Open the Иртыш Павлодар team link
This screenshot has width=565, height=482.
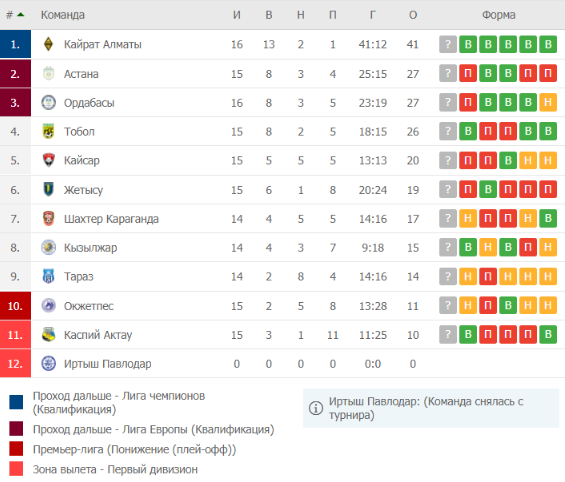pyautogui.click(x=107, y=364)
